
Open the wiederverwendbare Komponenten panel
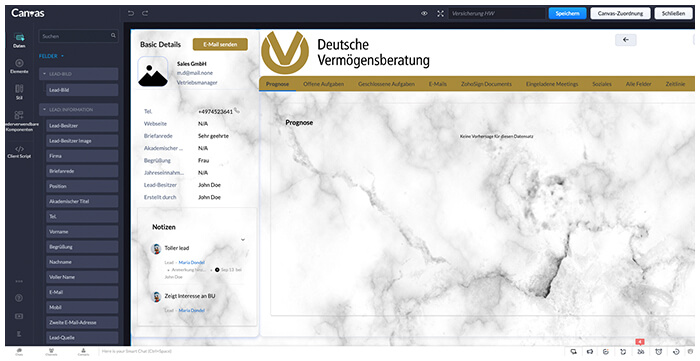click(x=19, y=121)
